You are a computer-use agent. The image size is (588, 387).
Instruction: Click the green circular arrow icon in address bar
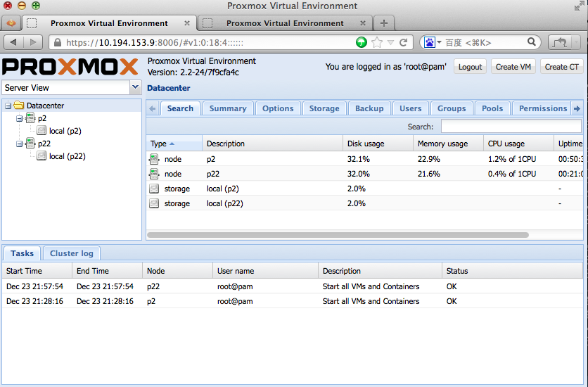point(361,42)
